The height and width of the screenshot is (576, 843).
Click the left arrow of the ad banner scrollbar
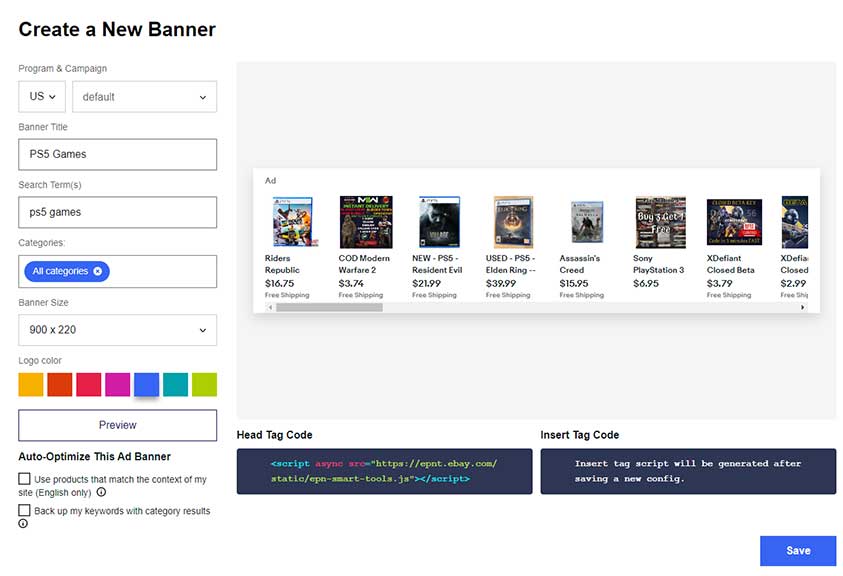point(270,308)
